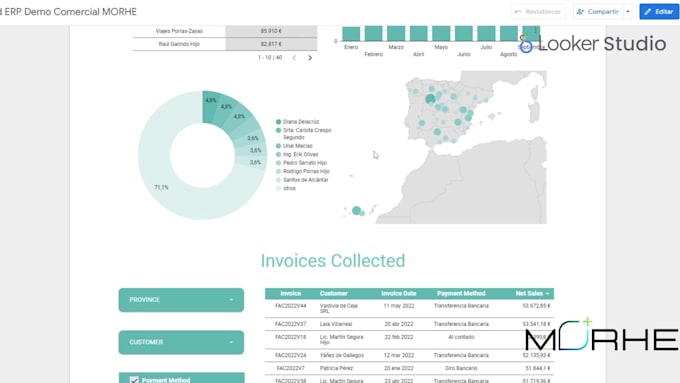Click the Giro Bancario payment cell
This screenshot has height=383, width=680.
point(461,368)
